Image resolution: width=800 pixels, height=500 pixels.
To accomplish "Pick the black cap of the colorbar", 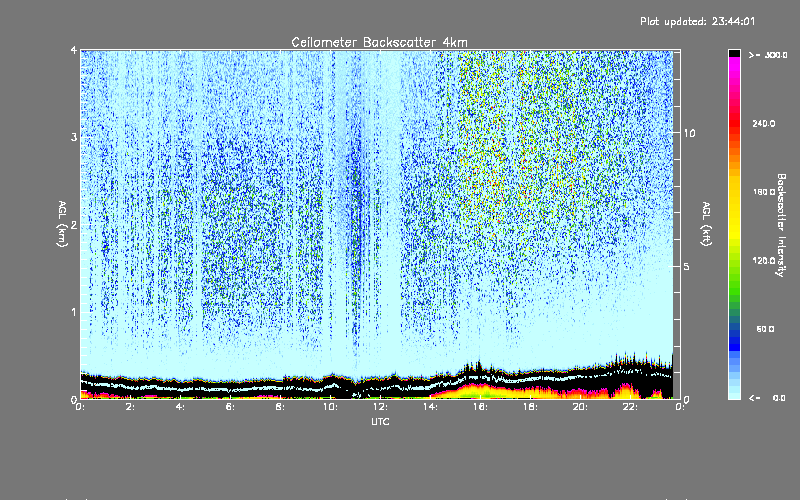I will coord(734,53).
